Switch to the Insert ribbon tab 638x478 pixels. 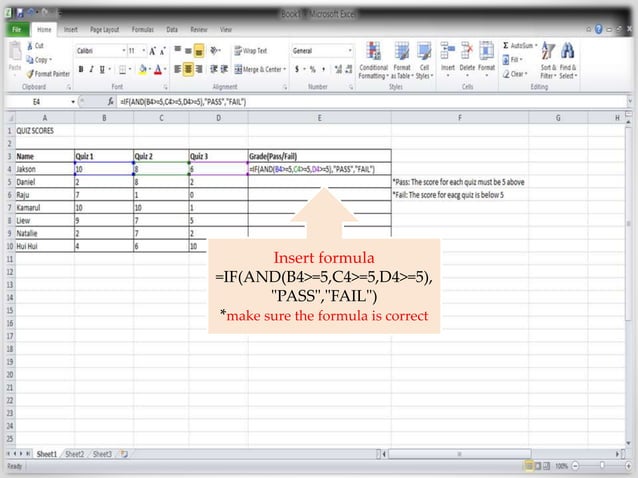70,29
